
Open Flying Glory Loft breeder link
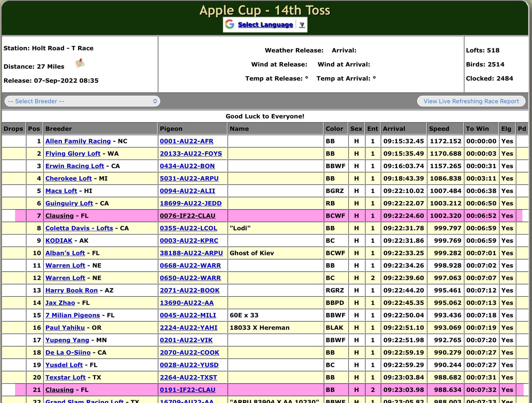[73, 154]
